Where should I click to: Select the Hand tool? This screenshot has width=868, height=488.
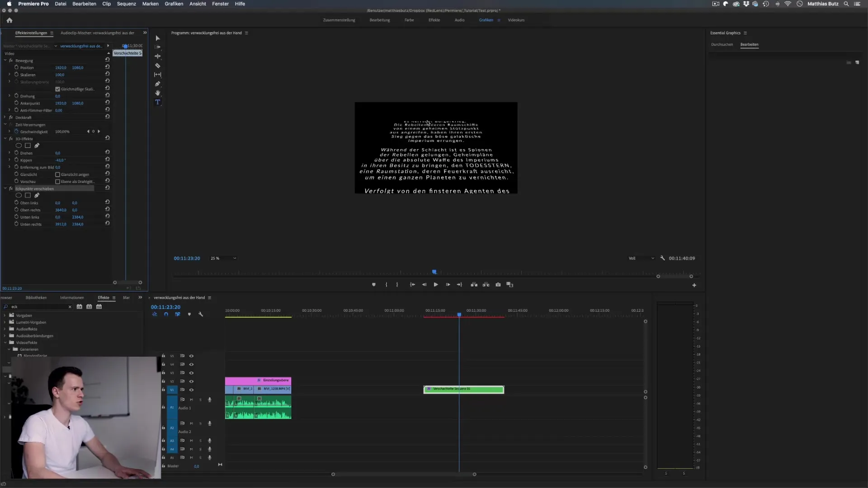coord(157,93)
